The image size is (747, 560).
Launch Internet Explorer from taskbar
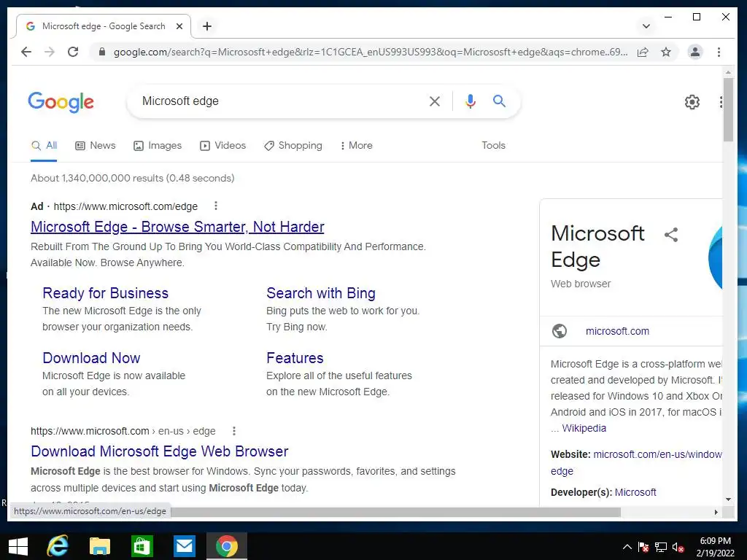58,546
